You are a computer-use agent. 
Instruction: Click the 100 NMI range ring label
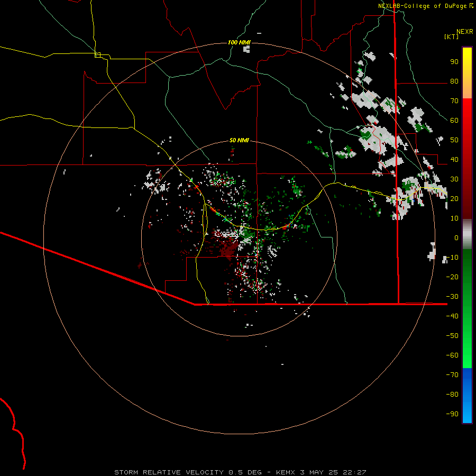239,42
